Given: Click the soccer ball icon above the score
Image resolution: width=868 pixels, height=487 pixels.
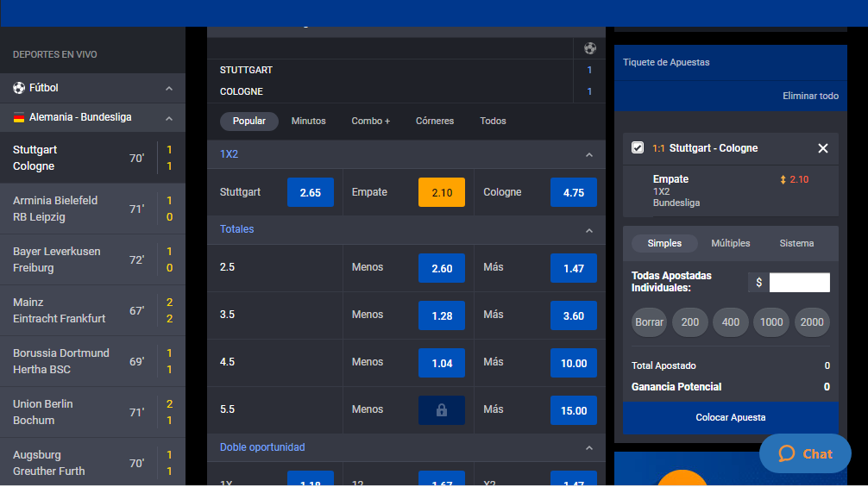Looking at the screenshot, I should tap(589, 48).
